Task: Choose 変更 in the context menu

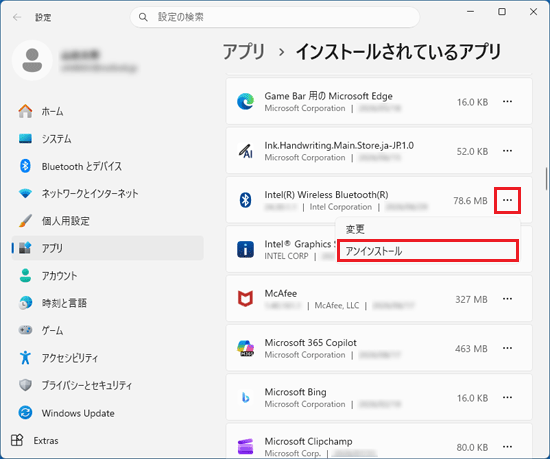Action: pos(428,229)
